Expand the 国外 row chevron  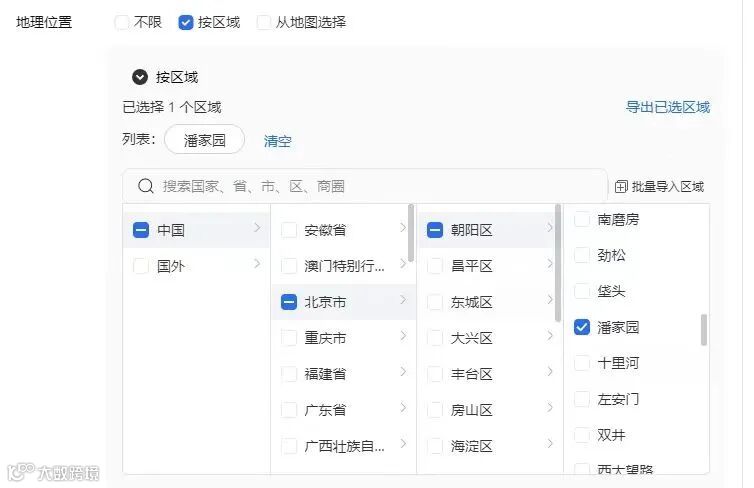pyautogui.click(x=257, y=263)
